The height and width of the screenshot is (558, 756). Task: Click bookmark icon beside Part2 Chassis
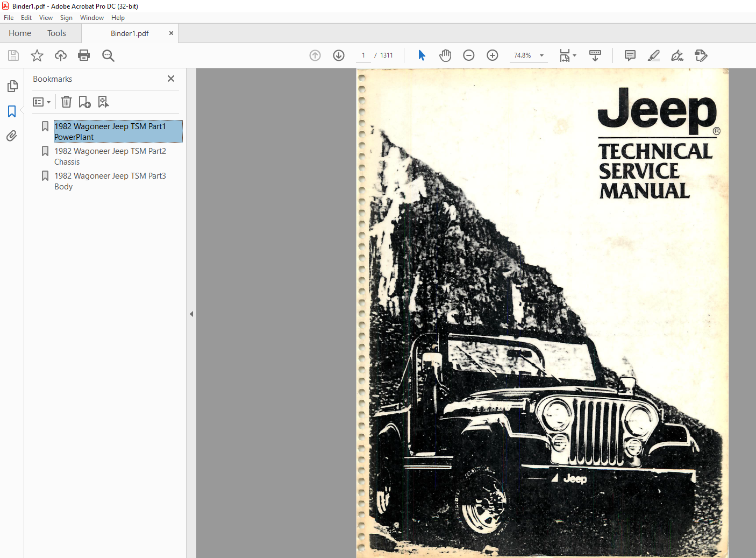[45, 151]
